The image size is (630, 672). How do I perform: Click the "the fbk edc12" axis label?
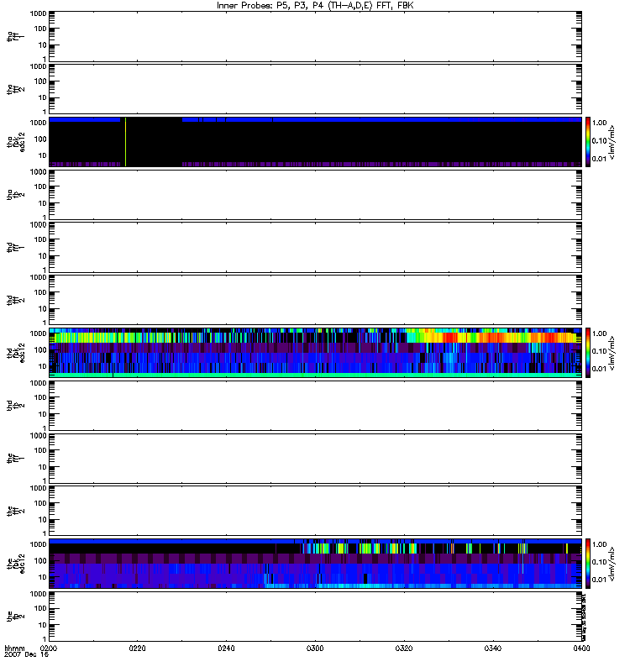[x=16, y=564]
